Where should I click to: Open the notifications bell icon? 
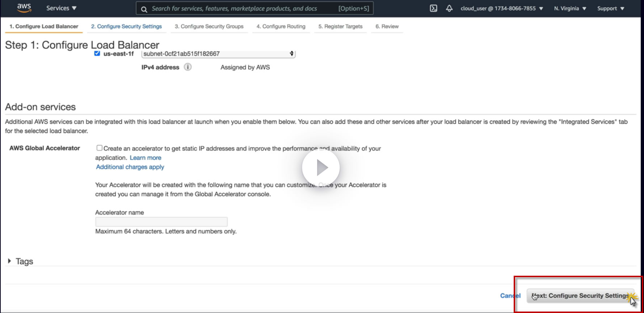click(449, 8)
